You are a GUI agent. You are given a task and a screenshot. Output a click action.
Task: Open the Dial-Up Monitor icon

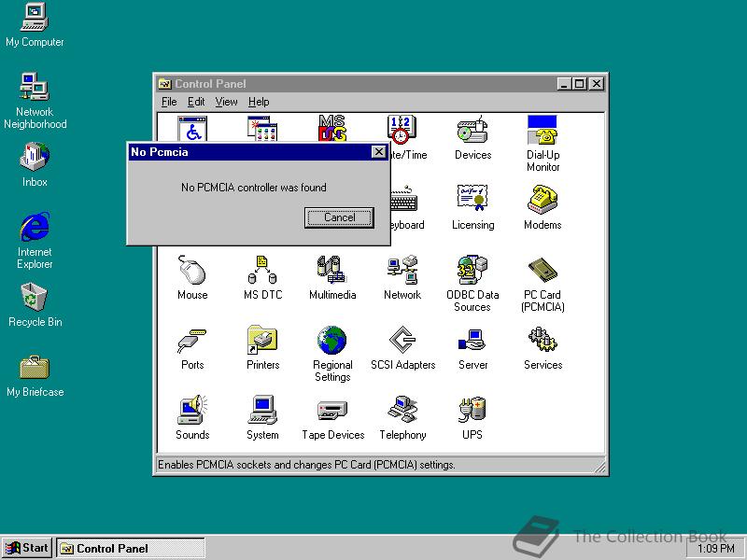(x=543, y=130)
